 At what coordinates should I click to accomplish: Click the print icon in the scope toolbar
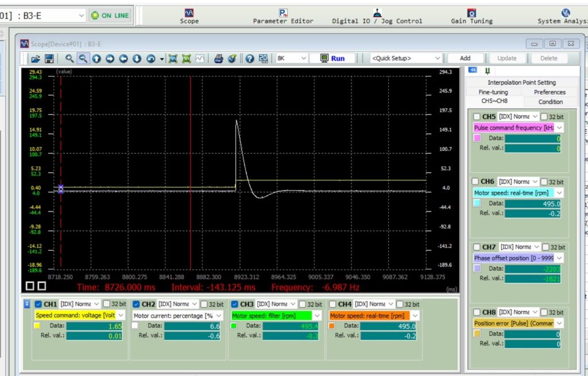tap(218, 58)
